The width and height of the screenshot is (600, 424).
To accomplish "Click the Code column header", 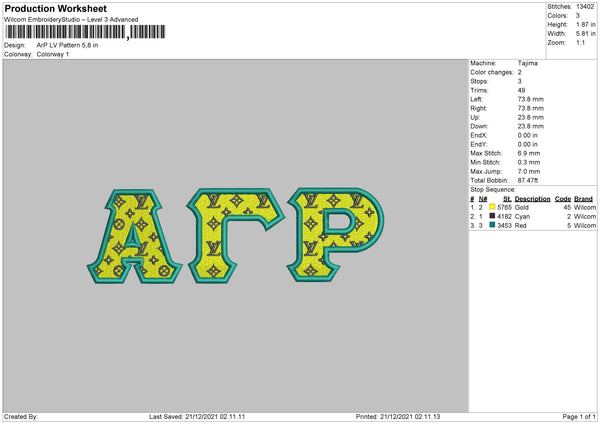I will [x=563, y=199].
